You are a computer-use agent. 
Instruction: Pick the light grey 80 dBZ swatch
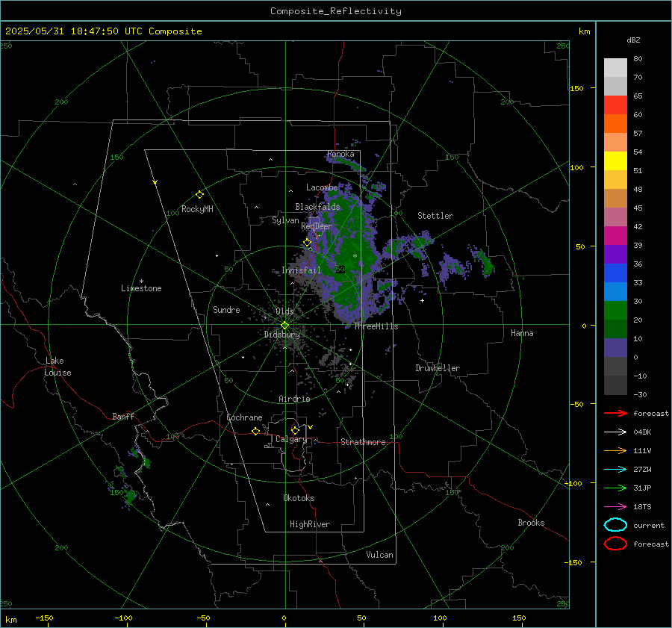pos(615,68)
